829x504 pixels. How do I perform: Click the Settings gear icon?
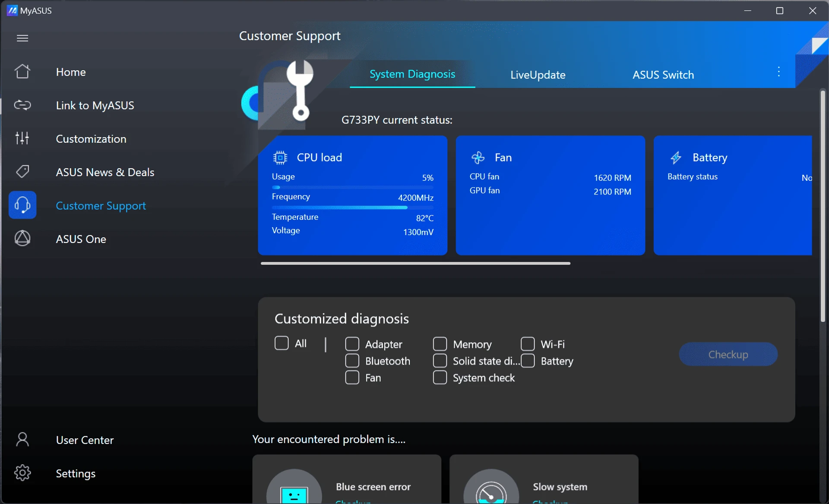coord(22,473)
